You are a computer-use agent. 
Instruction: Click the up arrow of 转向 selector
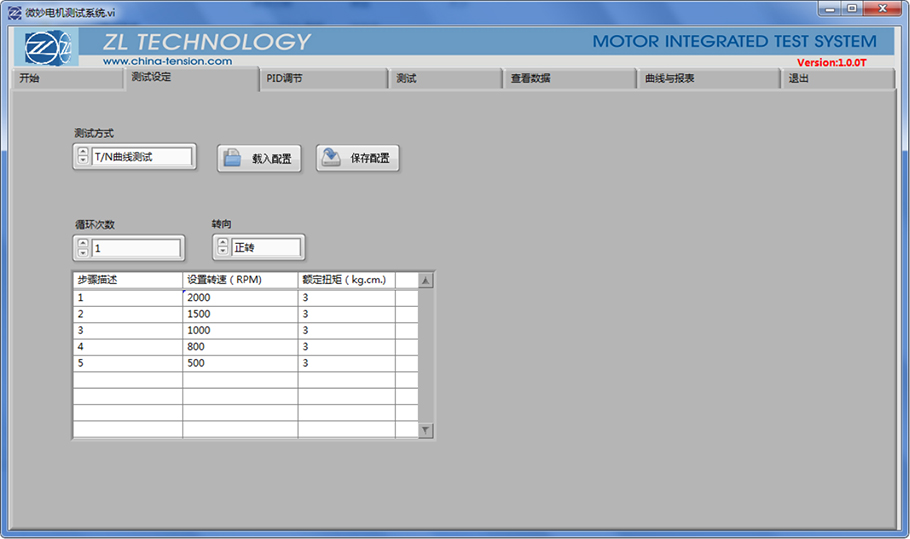point(223,243)
